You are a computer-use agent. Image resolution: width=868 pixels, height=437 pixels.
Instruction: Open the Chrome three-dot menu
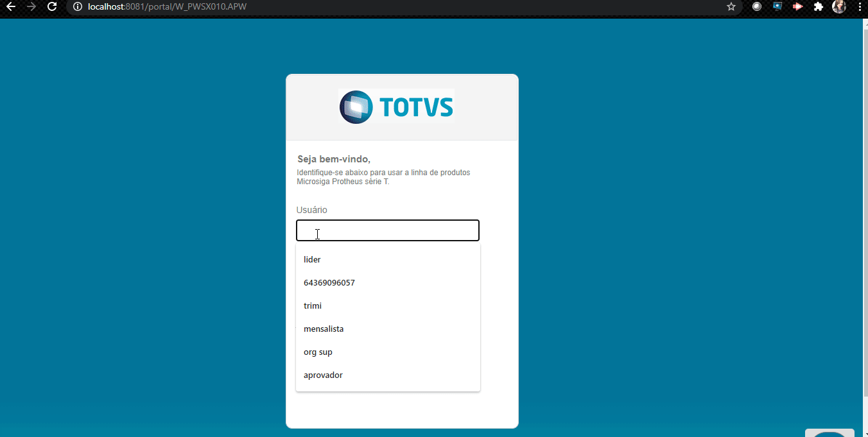pos(859,6)
